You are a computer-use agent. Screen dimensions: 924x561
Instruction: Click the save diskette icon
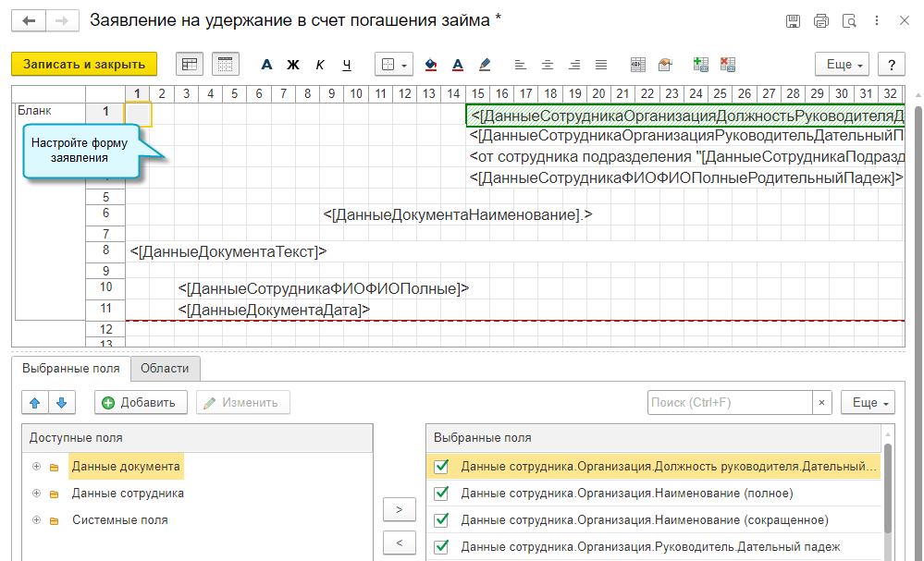click(x=793, y=21)
